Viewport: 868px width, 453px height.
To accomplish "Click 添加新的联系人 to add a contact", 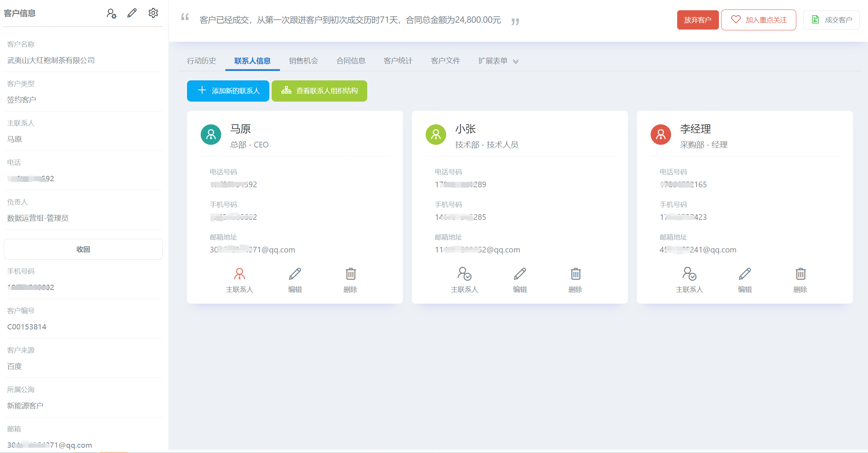I will [228, 91].
